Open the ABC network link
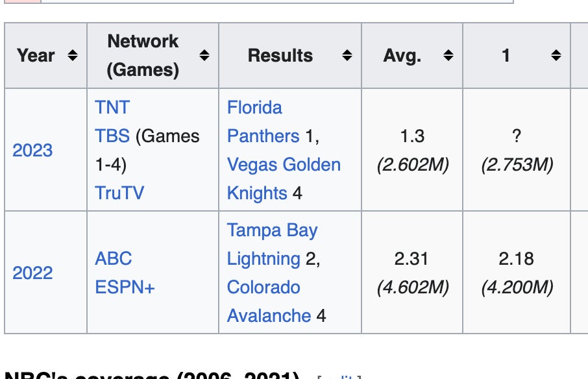The image size is (588, 379). [x=113, y=258]
